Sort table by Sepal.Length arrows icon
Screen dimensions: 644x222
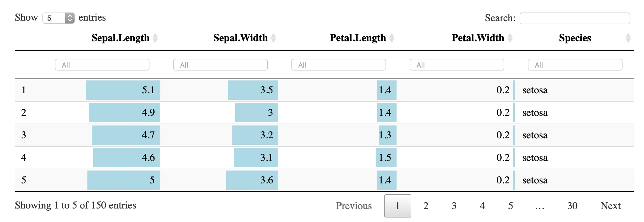[155, 38]
